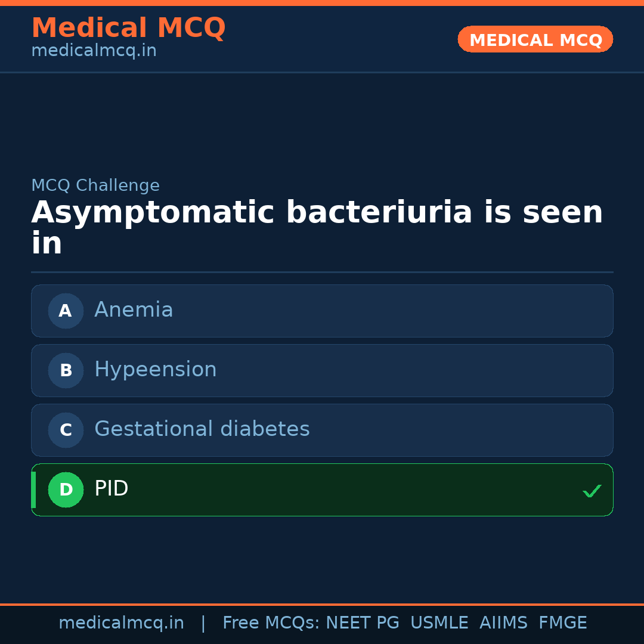Click the MCQ Challenge label
The width and height of the screenshot is (644, 644).
coord(95,185)
